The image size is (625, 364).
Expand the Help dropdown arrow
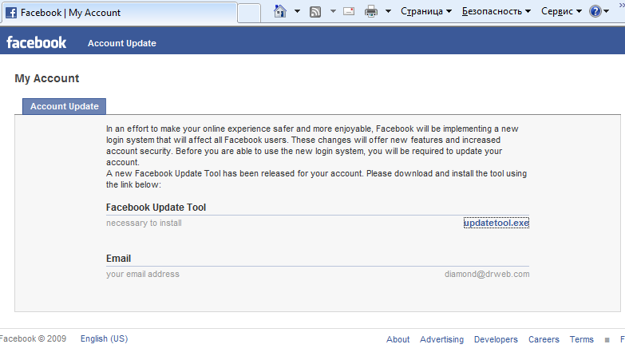(x=607, y=11)
